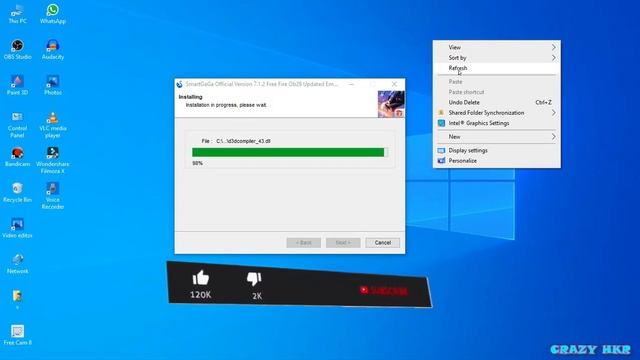The width and height of the screenshot is (640, 360).
Task: Open Shared Folder Synchronization submenu
Action: 497,113
